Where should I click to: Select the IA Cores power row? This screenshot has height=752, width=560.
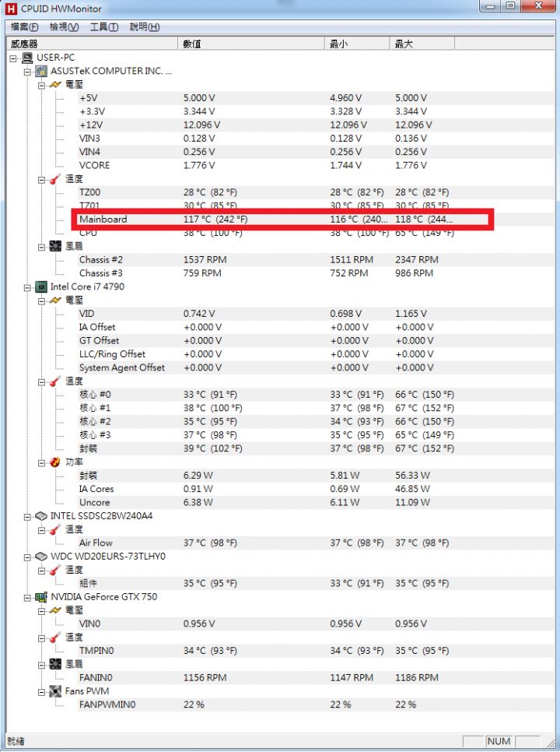(316, 489)
